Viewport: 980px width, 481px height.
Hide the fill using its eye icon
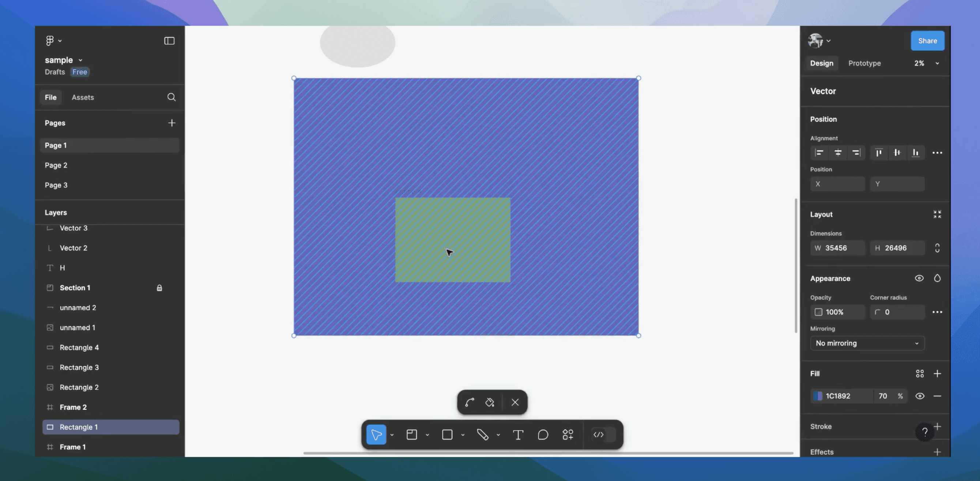(920, 396)
